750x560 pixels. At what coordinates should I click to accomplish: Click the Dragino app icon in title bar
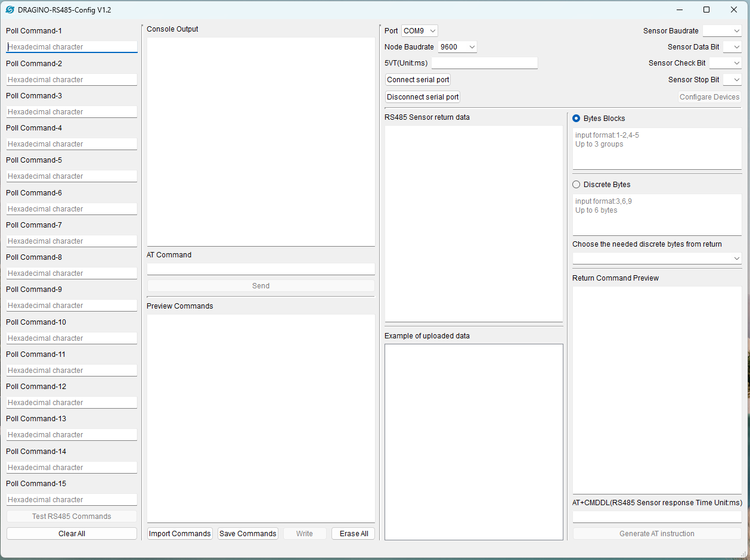10,10
